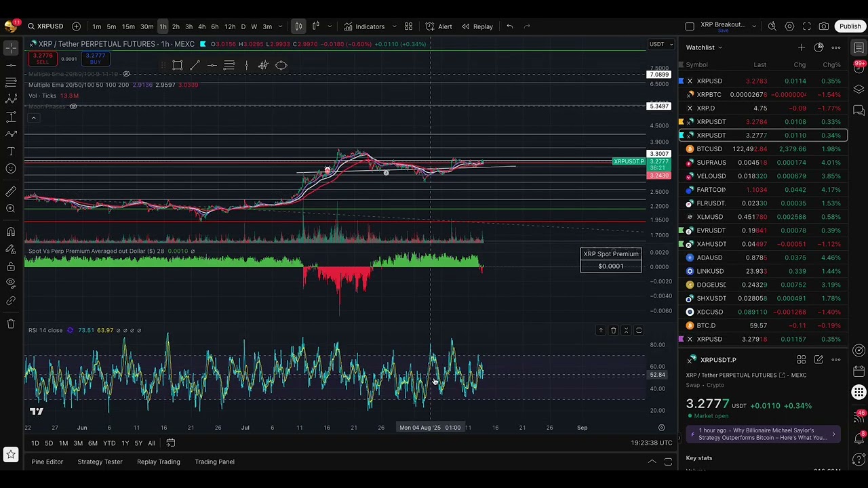The height and width of the screenshot is (488, 868).
Task: Open the Indicators dialog
Action: [364, 26]
